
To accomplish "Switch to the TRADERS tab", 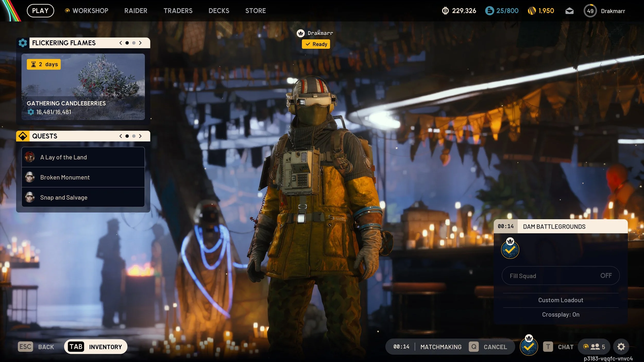I will [178, 11].
